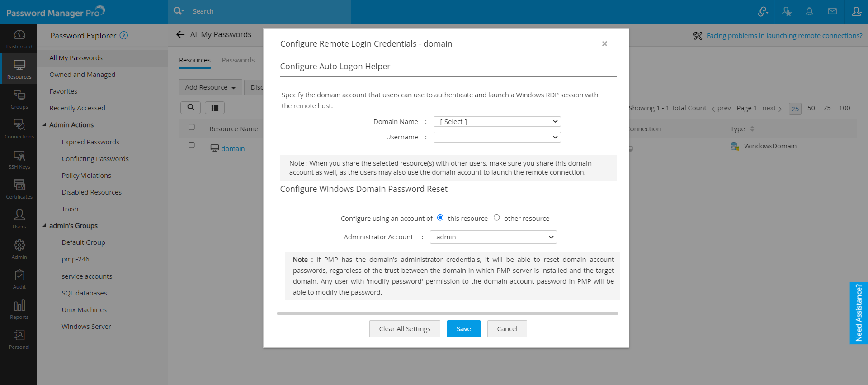Click the Cancel button
Image resolution: width=868 pixels, height=385 pixels.
(x=507, y=329)
